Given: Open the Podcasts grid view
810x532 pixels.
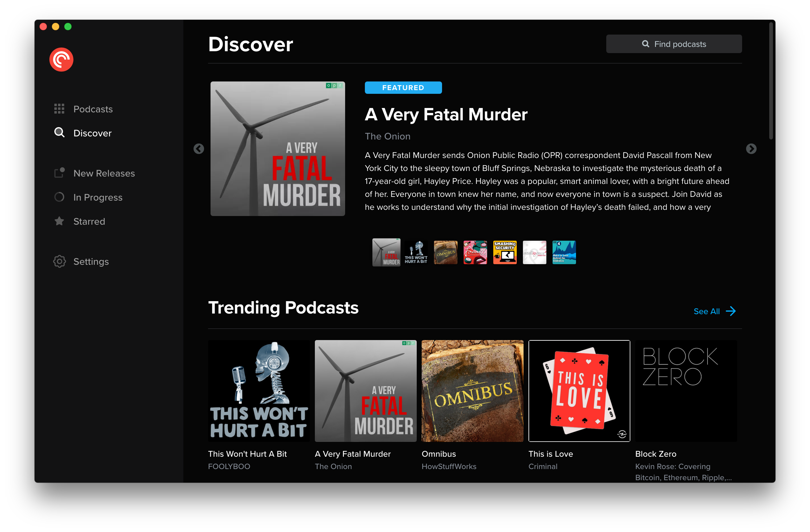Looking at the screenshot, I should pyautogui.click(x=93, y=109).
